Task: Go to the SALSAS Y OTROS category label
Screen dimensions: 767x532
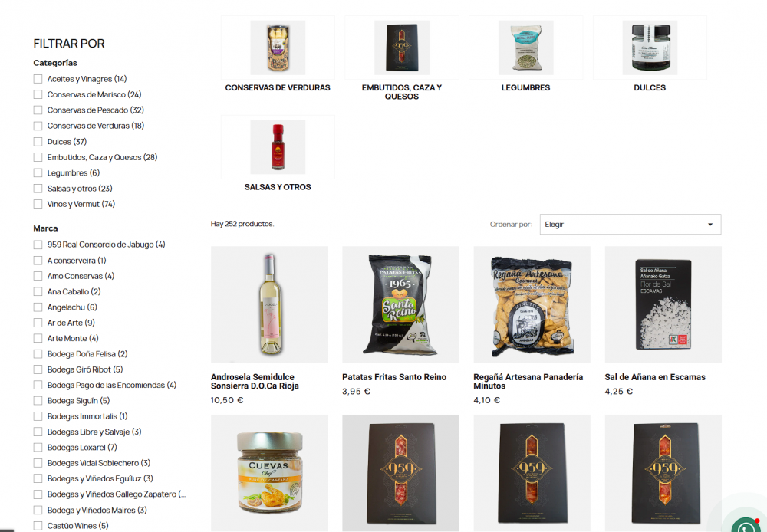Action: 278,187
